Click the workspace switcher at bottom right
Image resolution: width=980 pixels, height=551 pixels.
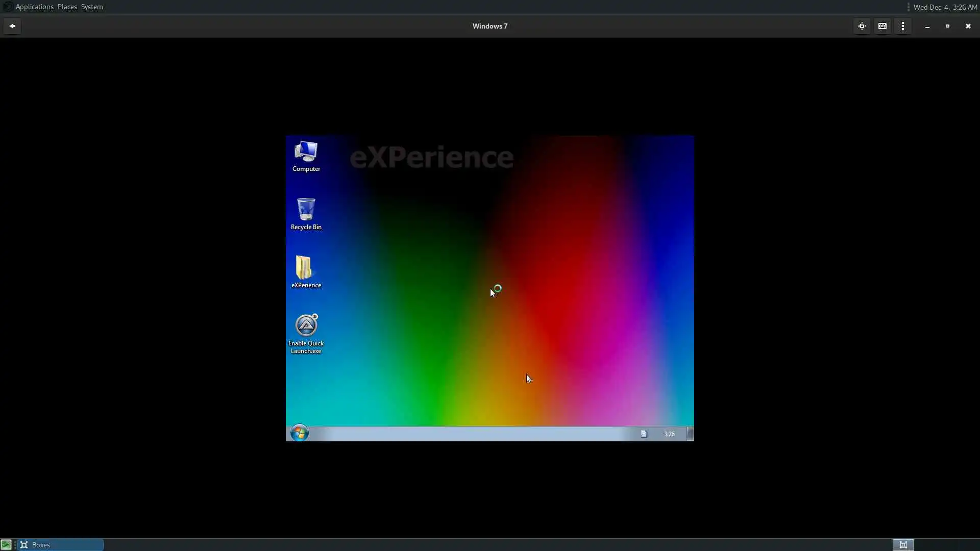click(x=903, y=545)
